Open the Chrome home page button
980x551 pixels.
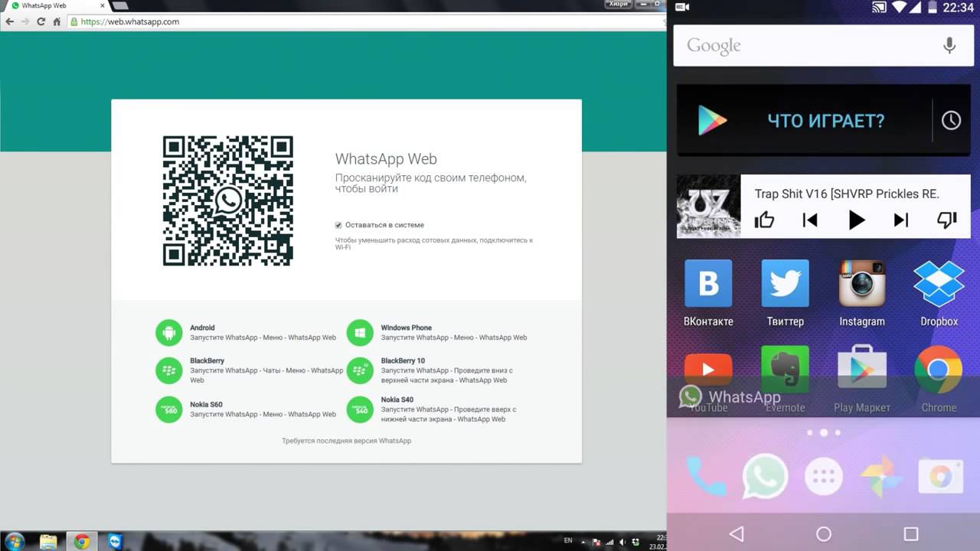57,21
